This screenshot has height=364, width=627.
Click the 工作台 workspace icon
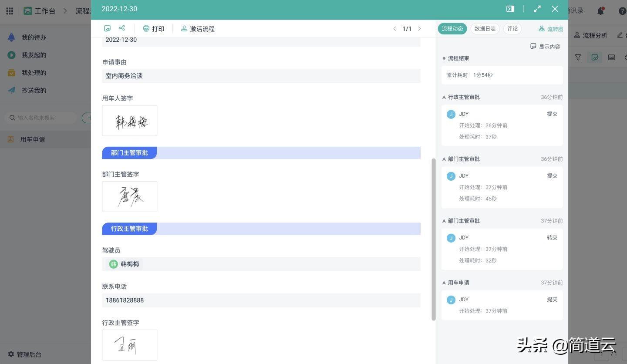click(28, 11)
